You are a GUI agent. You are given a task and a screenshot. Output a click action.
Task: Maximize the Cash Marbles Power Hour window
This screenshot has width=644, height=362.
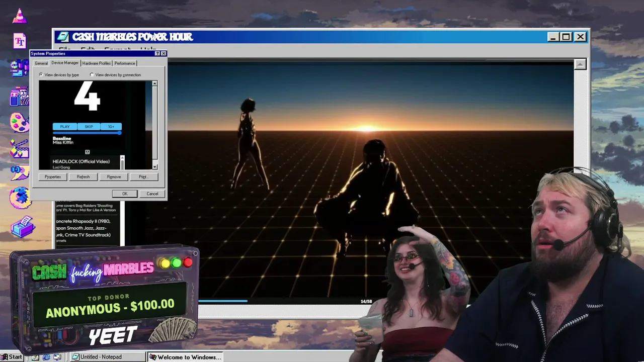(566, 37)
